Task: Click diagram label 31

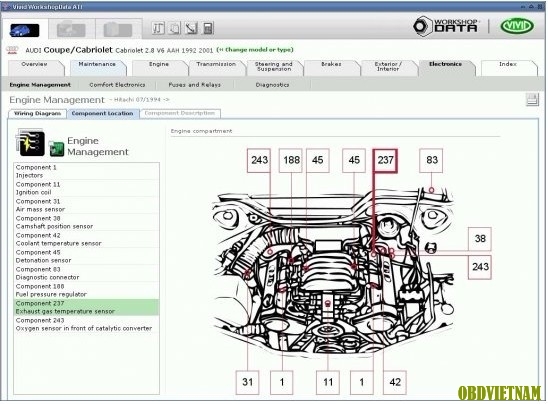Action: click(247, 382)
